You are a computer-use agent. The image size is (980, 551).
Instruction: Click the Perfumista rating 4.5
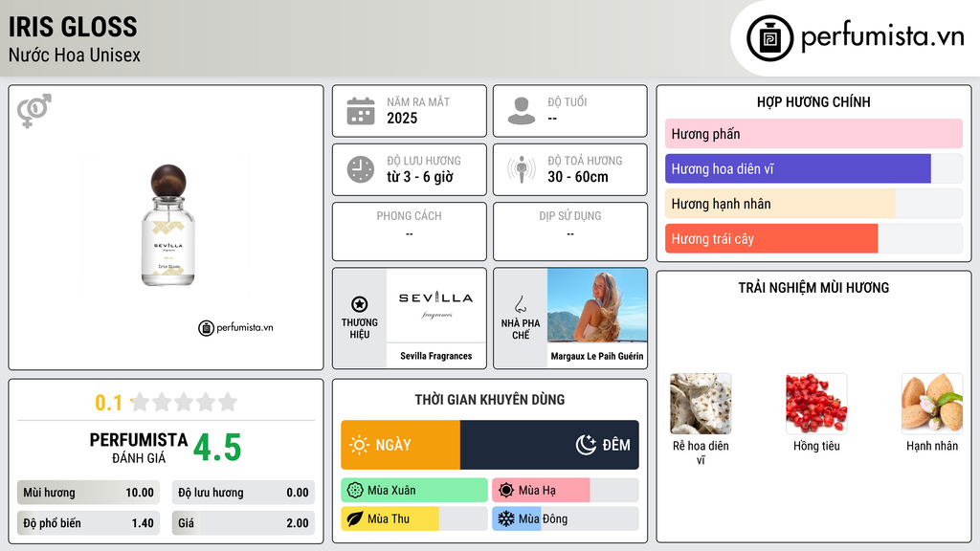coord(217,448)
